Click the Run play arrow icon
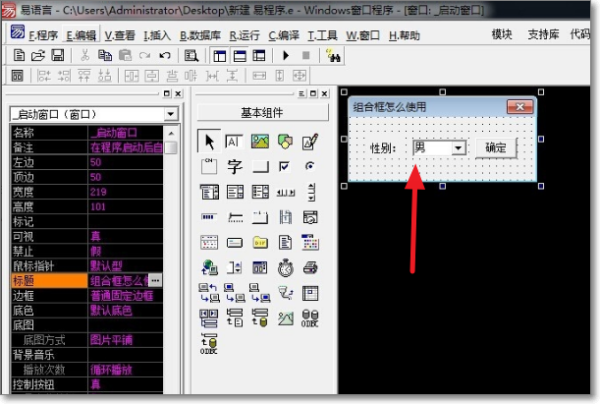Screen dimensions: 600x404 coord(285,56)
